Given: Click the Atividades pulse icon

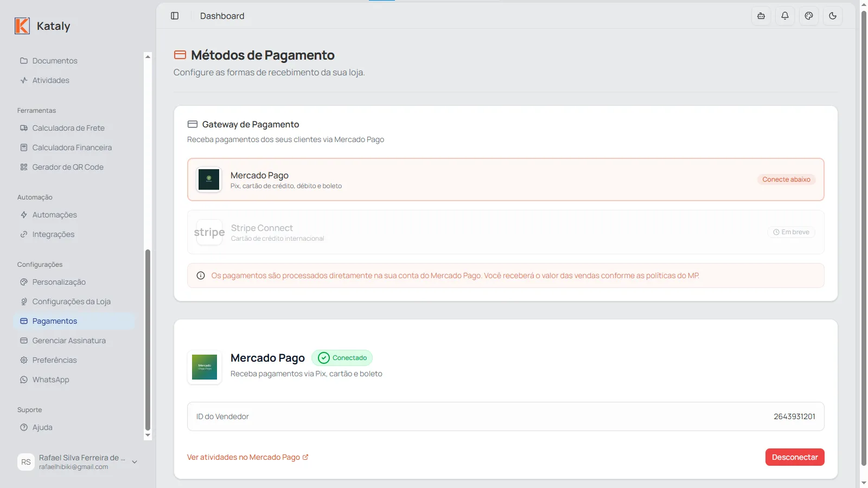Looking at the screenshot, I should pos(24,80).
